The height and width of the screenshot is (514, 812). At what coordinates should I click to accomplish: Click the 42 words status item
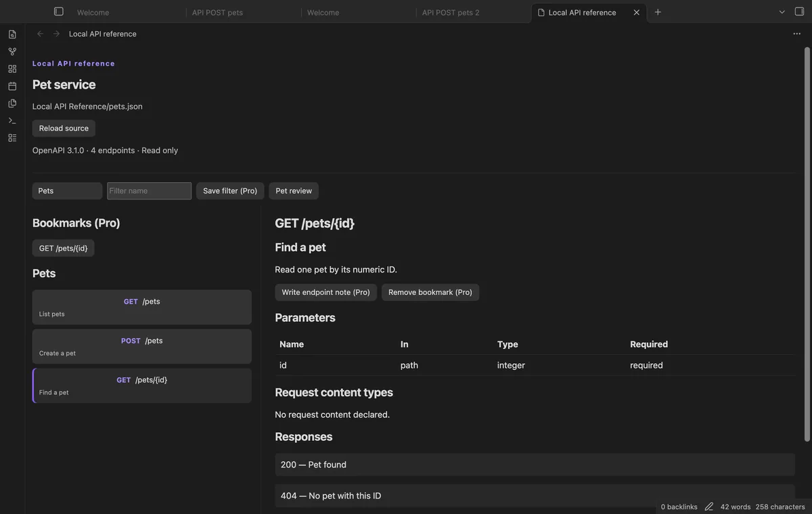click(736, 507)
